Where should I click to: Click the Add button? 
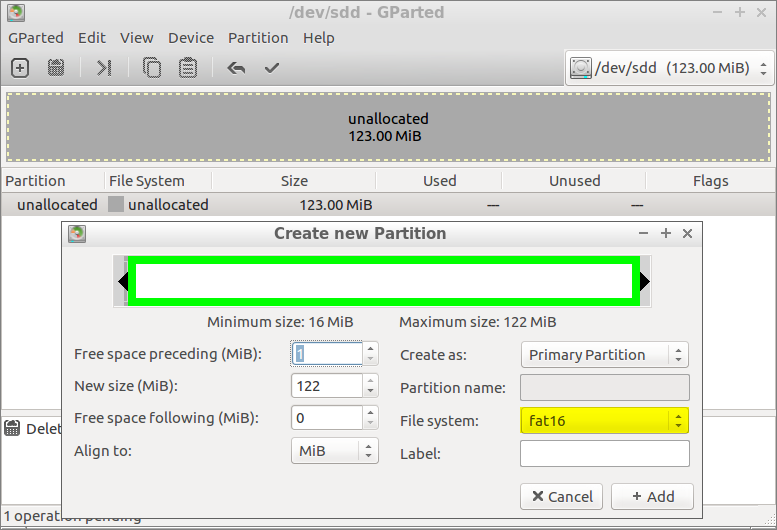pos(652,496)
